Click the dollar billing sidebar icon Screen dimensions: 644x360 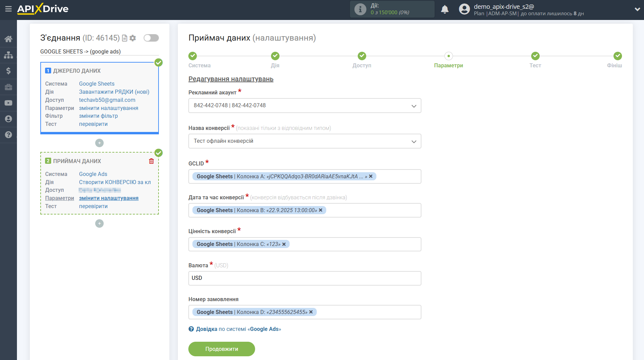[x=8, y=71]
